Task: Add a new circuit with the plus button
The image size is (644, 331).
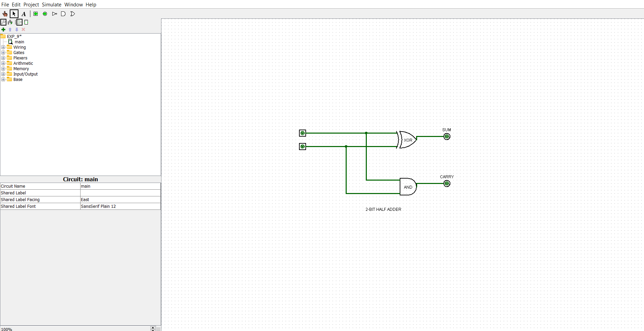Action: tap(3, 30)
